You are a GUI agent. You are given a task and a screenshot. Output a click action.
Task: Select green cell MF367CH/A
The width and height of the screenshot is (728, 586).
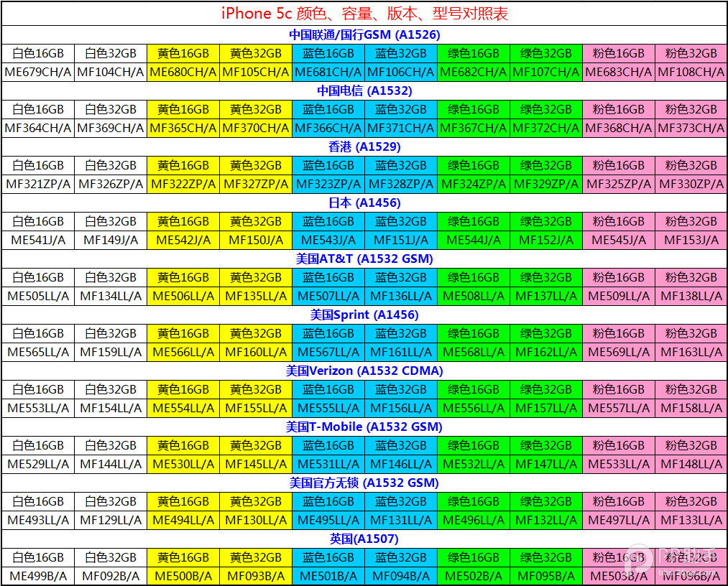pyautogui.click(x=474, y=128)
